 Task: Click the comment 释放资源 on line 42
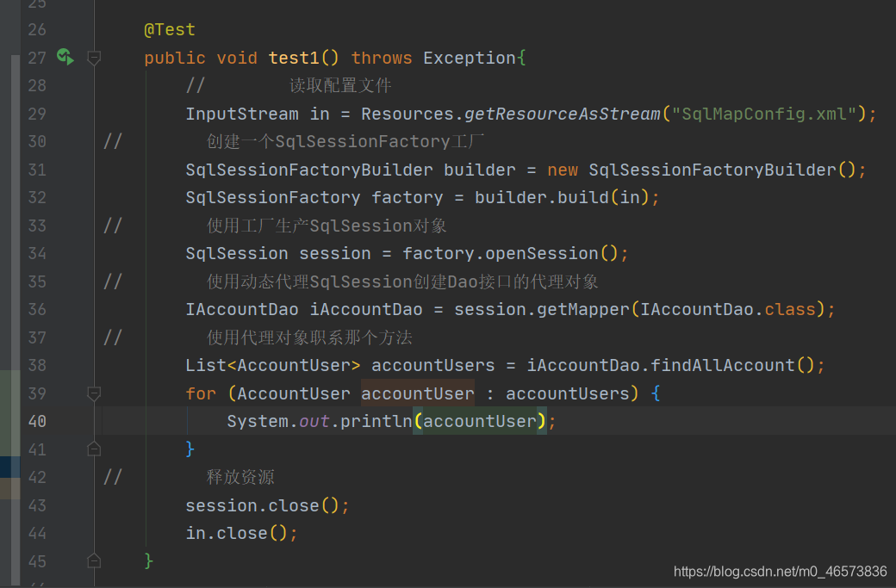tap(240, 477)
